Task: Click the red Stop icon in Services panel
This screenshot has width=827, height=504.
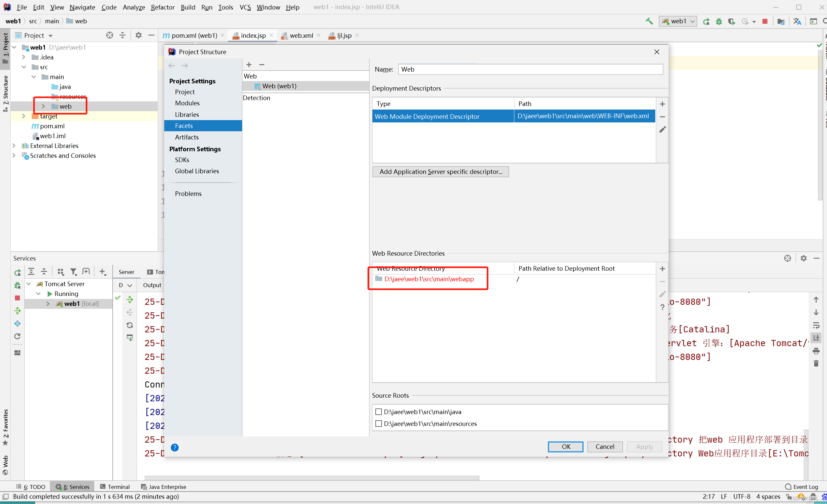Action: point(17,298)
